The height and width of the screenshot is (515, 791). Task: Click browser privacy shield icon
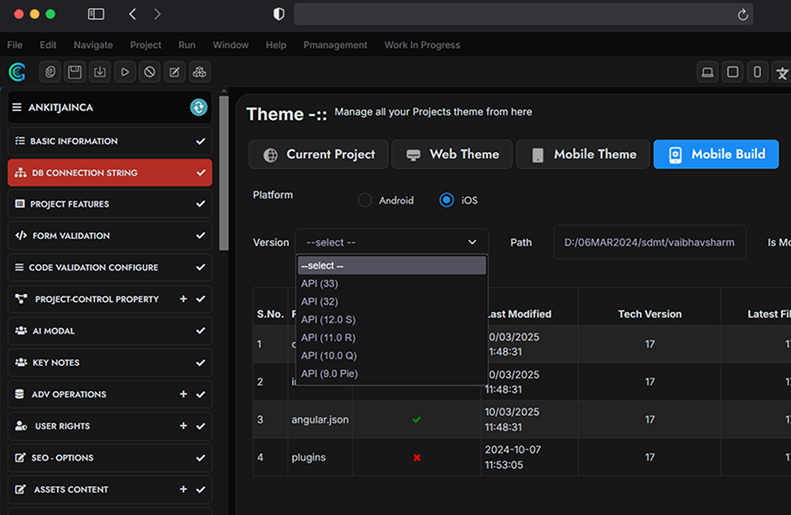[278, 14]
